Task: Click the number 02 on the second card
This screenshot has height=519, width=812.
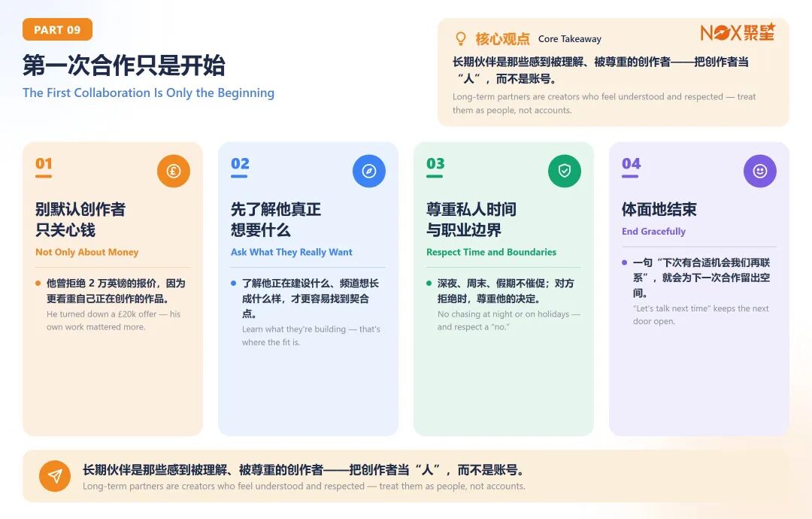Action: pyautogui.click(x=240, y=164)
